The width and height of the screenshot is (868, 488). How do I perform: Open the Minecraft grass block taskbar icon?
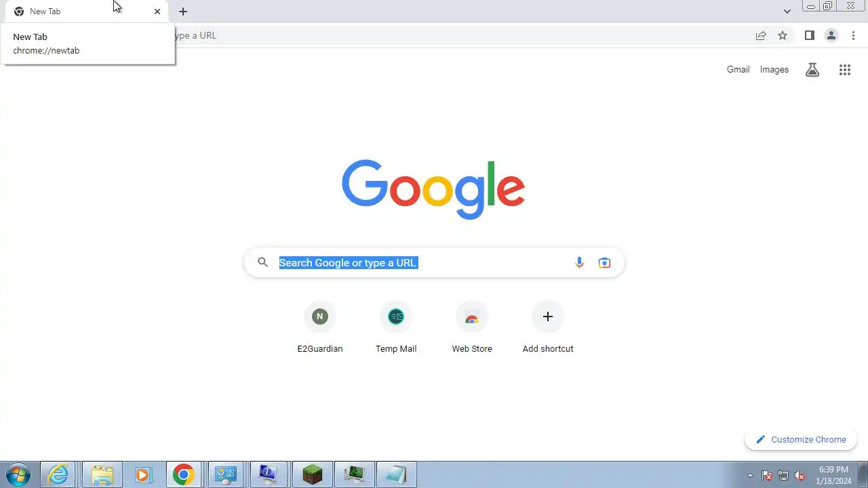pos(313,474)
